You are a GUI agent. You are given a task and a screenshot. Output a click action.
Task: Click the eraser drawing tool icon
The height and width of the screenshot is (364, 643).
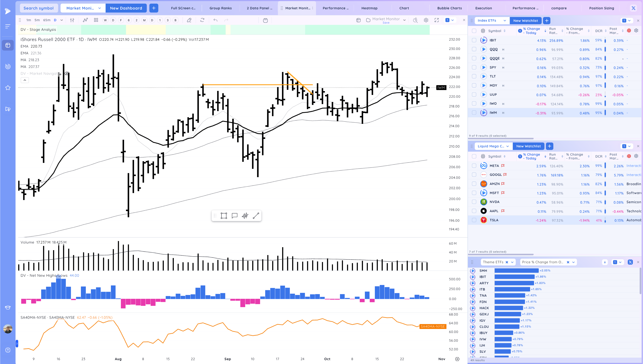tap(189, 20)
